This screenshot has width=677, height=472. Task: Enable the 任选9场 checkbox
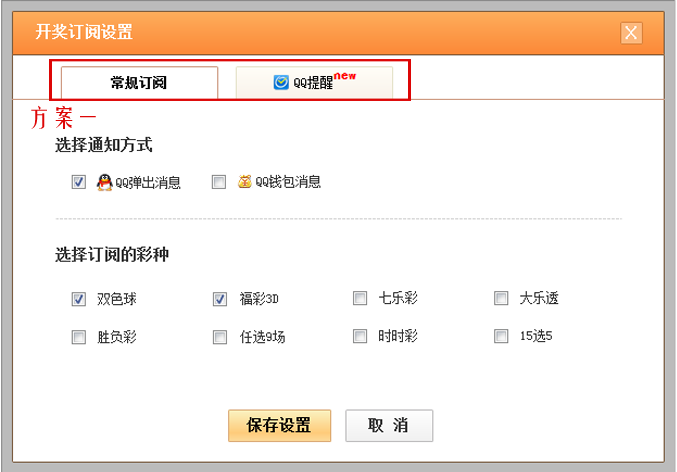tap(219, 337)
